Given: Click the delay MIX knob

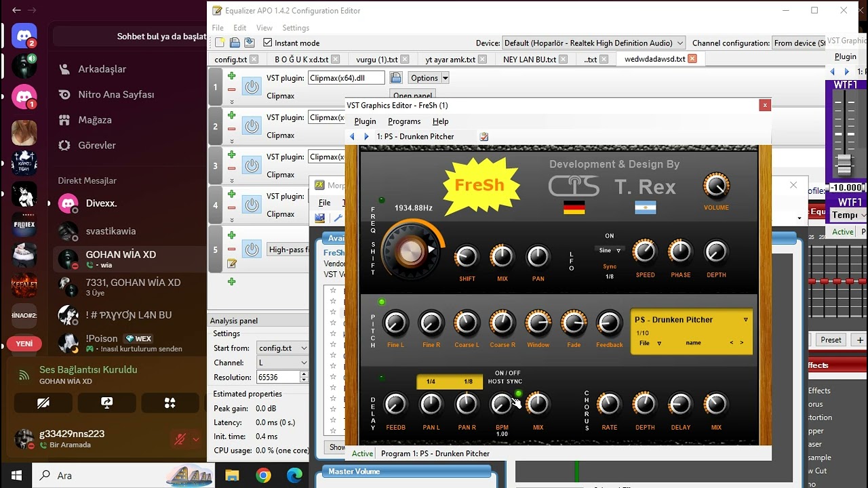Looking at the screenshot, I should click(538, 404).
